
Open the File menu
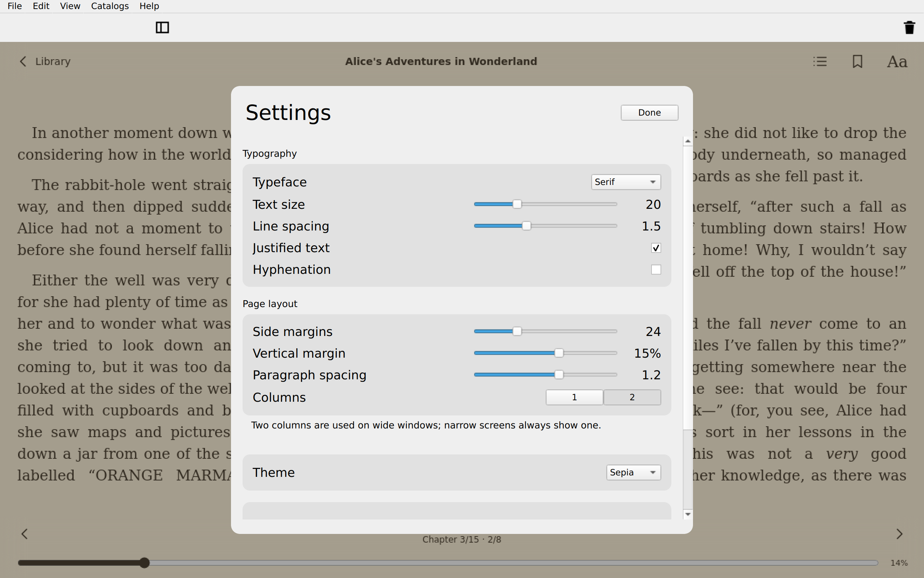14,6
